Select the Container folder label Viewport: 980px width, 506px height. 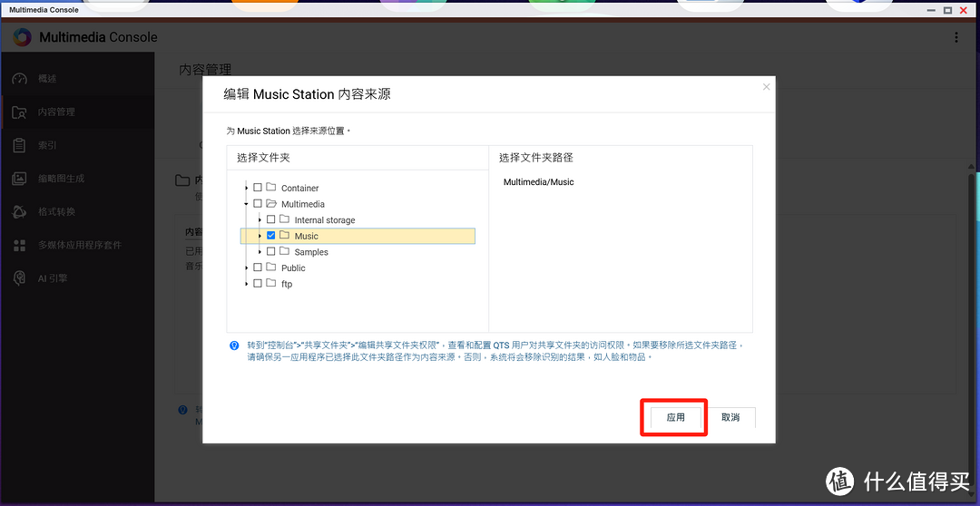coord(300,188)
